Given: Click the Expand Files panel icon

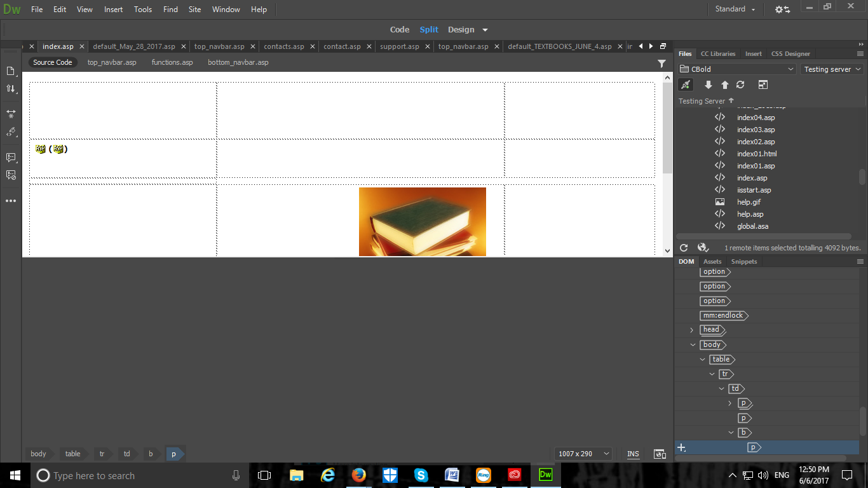Looking at the screenshot, I should tap(763, 85).
